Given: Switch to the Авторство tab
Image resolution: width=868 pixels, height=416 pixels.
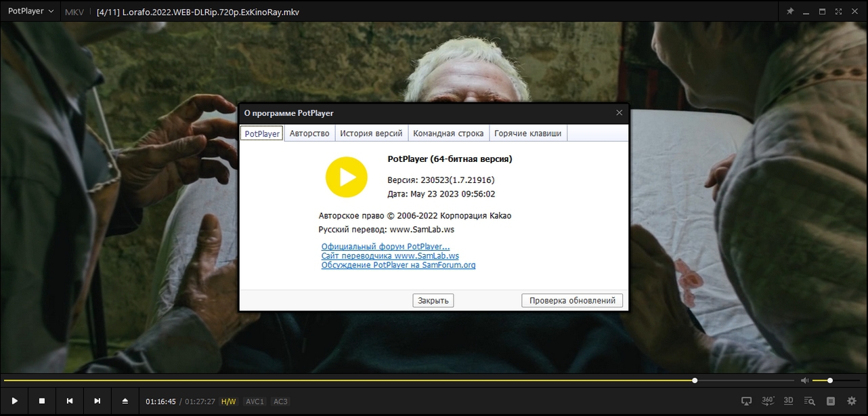Looking at the screenshot, I should (309, 133).
